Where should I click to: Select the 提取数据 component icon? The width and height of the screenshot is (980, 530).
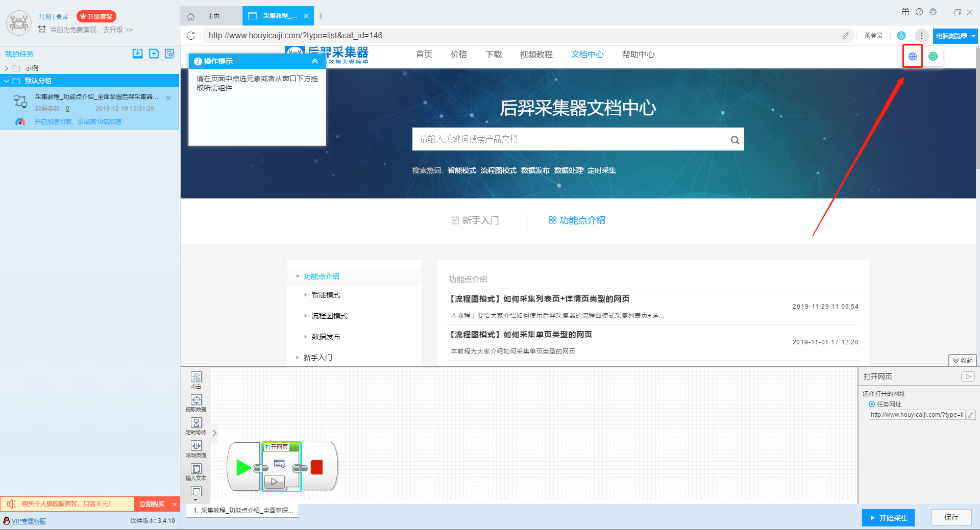tap(197, 400)
